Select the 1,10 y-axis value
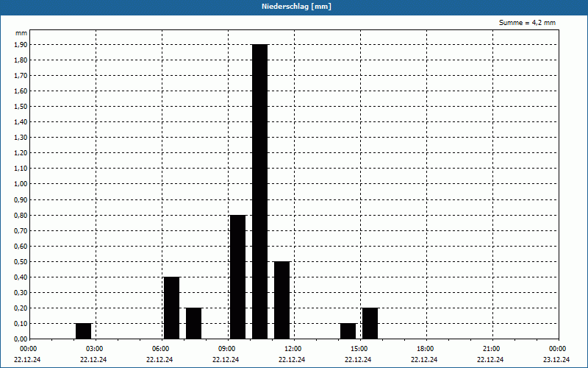 coord(21,169)
